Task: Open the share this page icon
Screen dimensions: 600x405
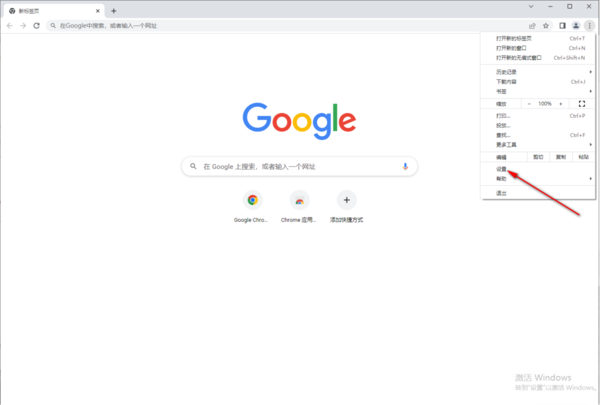Action: click(532, 26)
